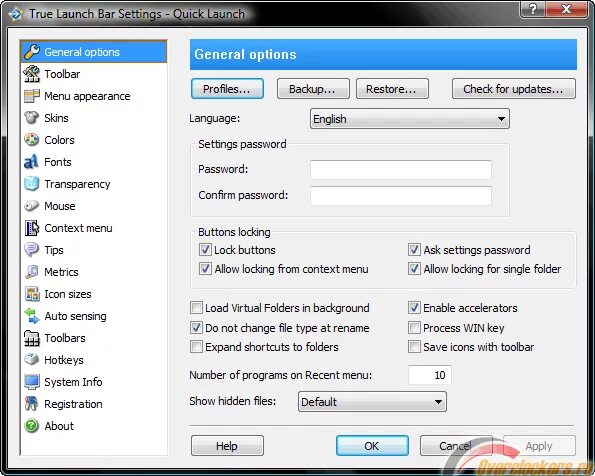Click the Tips speech bubble icon

[x=31, y=250]
